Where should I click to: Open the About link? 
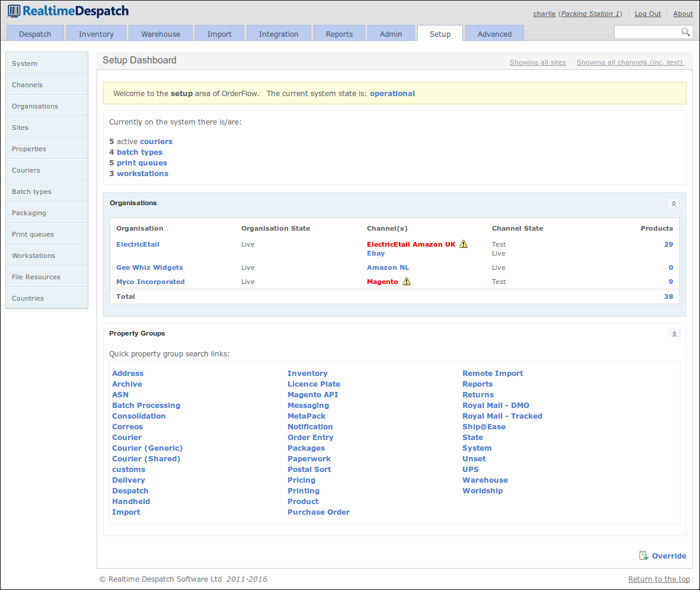[683, 14]
